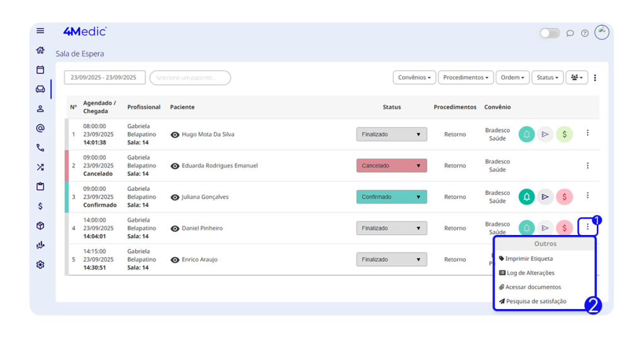The image size is (644, 338).
Task: Open the three-dot menu in Eduarda's row
Action: [587, 165]
